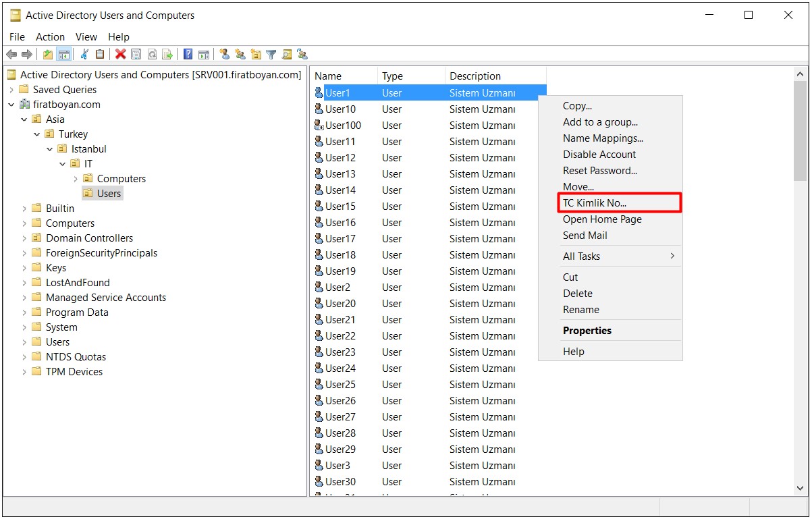Click the Add to Group toolbar icon
Screen dimensions: 812x519
[302, 55]
